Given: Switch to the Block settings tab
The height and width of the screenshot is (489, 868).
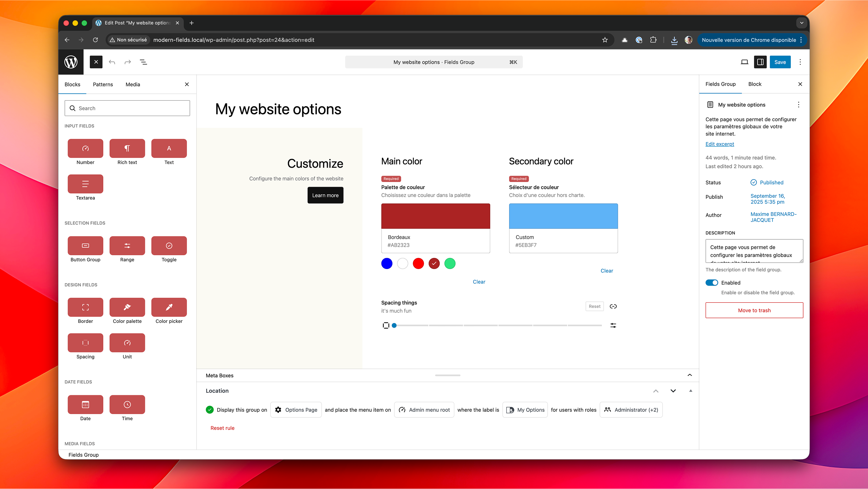Looking at the screenshot, I should 755,84.
